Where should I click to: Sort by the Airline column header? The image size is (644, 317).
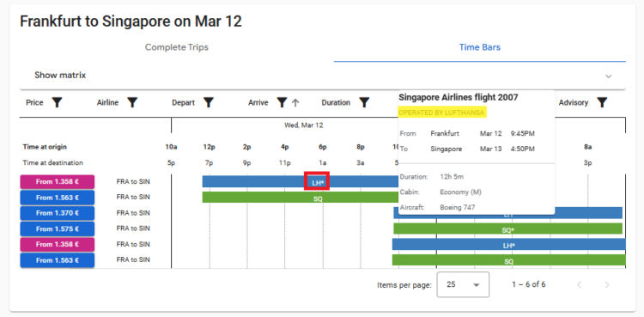tap(107, 103)
